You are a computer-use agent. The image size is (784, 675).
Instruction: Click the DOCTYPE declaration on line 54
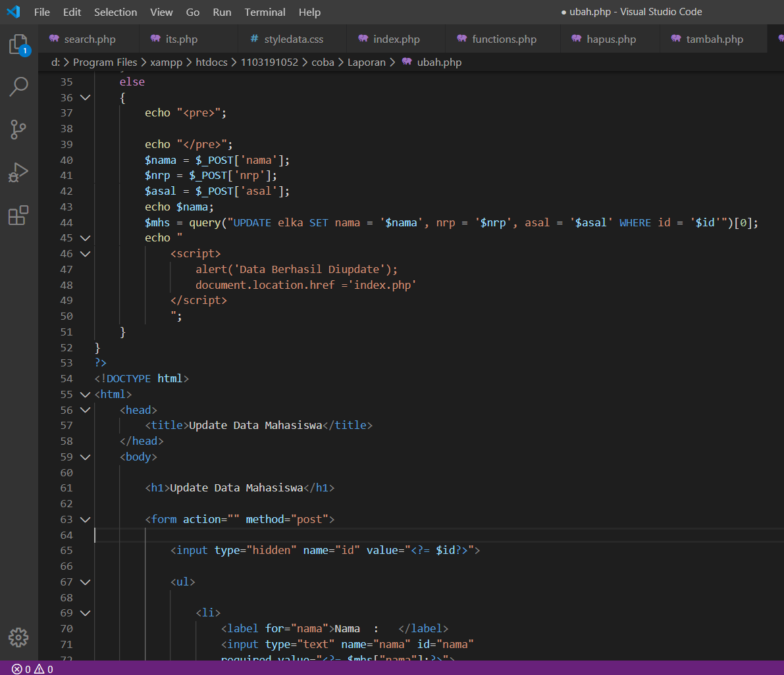coord(142,379)
